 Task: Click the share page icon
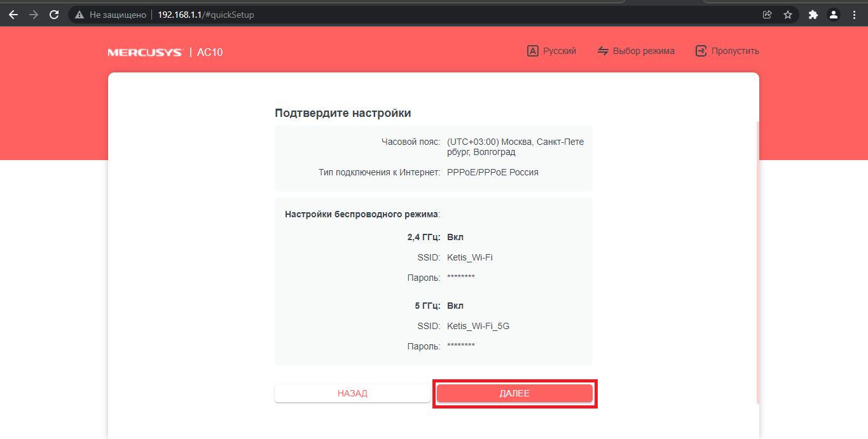coord(768,15)
